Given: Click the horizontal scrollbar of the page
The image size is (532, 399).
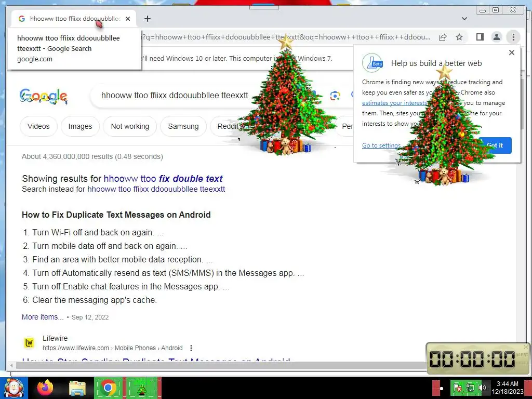Looking at the screenshot, I should tap(220, 365).
